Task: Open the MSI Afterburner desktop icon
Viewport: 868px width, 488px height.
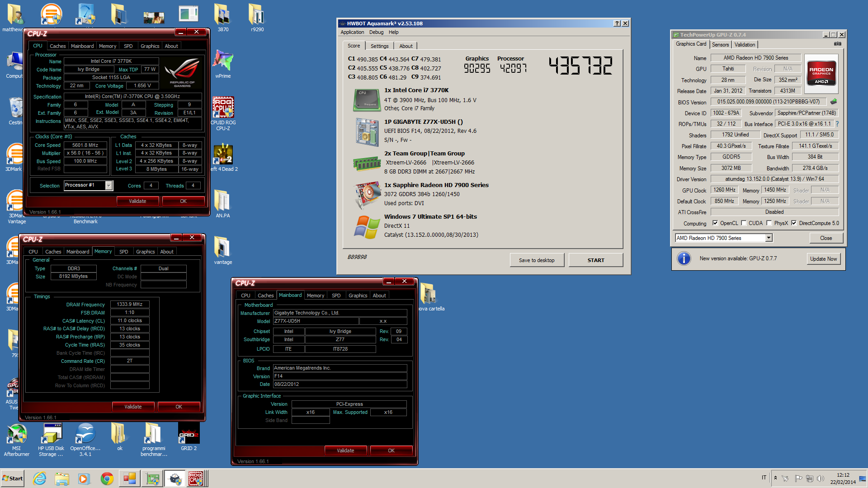Action: pos(17,440)
